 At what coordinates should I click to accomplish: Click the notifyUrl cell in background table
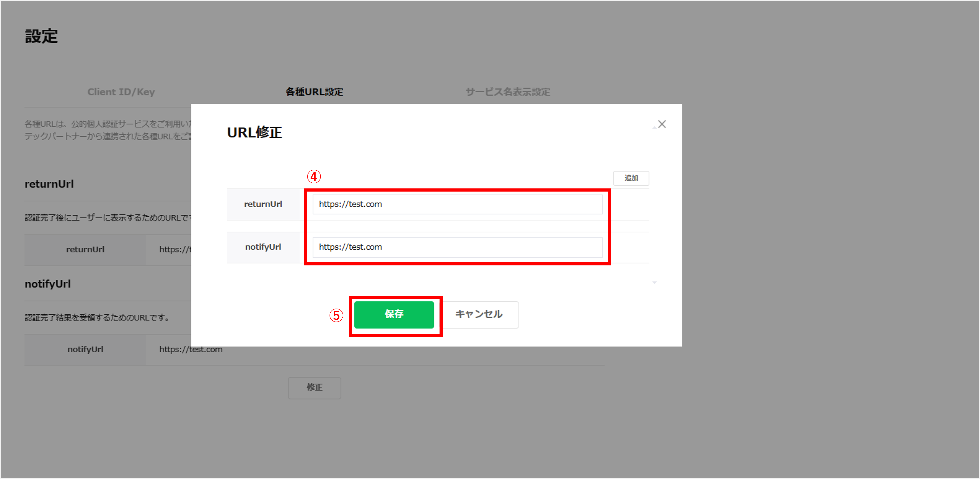(x=85, y=350)
